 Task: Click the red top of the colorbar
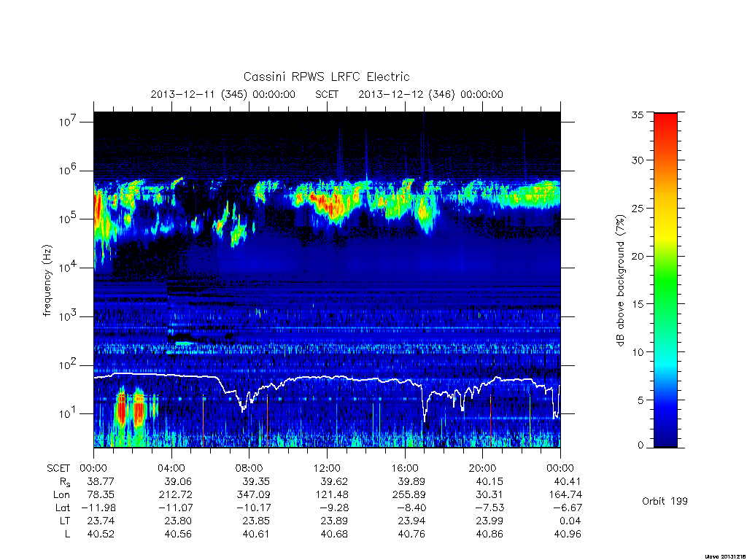pyautogui.click(x=665, y=125)
